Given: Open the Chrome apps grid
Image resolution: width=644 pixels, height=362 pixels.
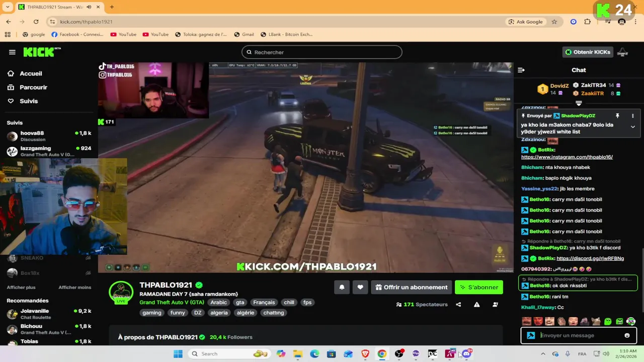Looking at the screenshot, I should pyautogui.click(x=8, y=35).
